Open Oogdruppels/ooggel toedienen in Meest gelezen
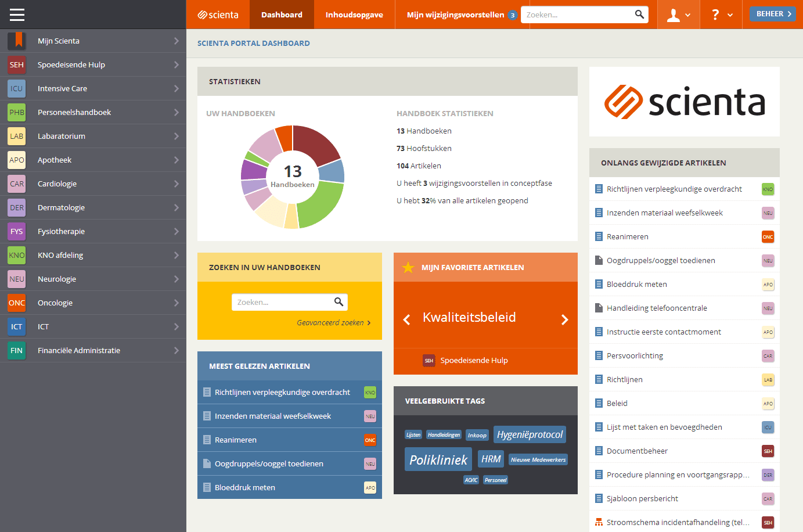Image resolution: width=803 pixels, height=532 pixels. (290, 463)
